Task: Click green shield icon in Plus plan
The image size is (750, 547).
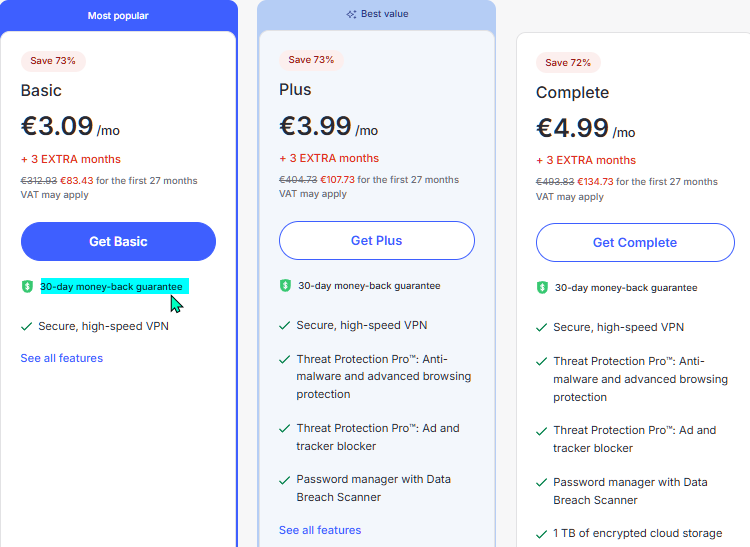Action: (x=285, y=285)
